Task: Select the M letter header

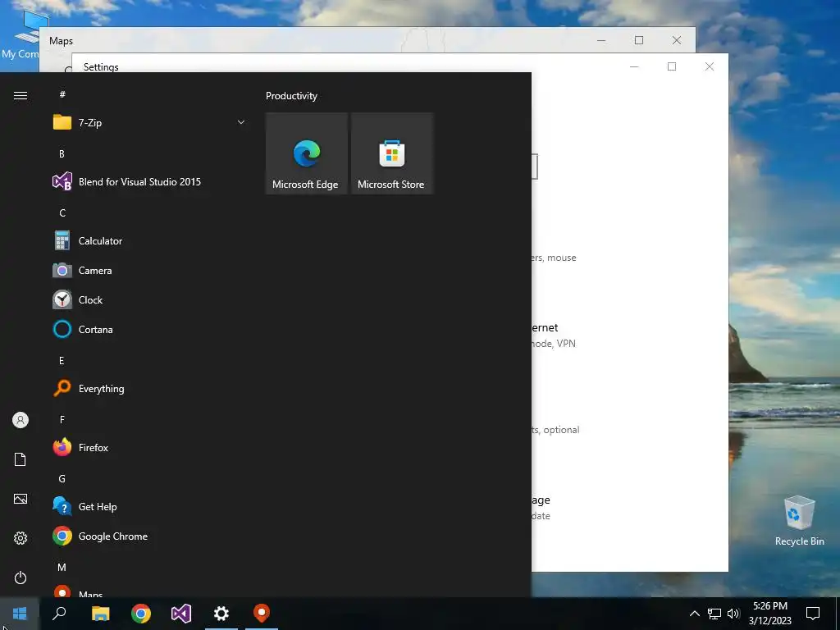Action: click(62, 568)
